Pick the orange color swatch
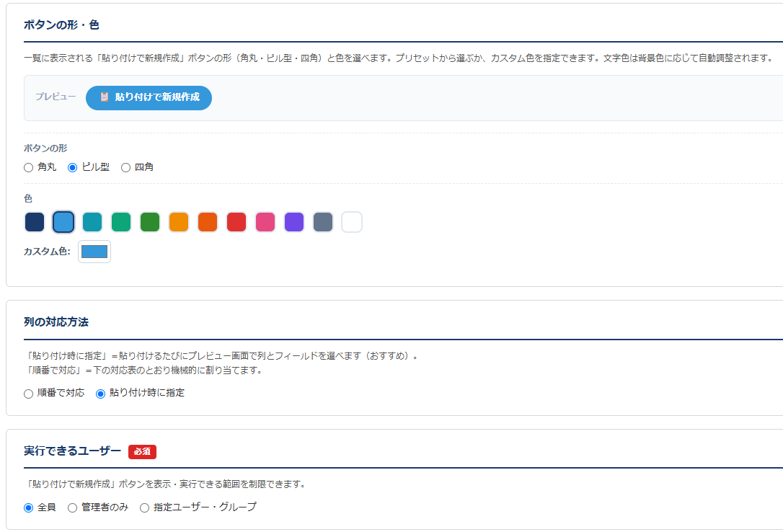The image size is (783, 532). pos(208,222)
